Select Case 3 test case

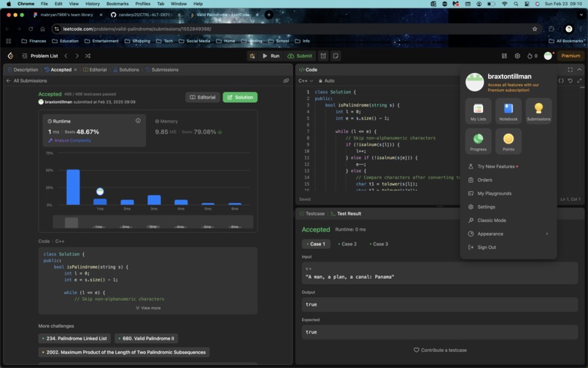coord(379,244)
